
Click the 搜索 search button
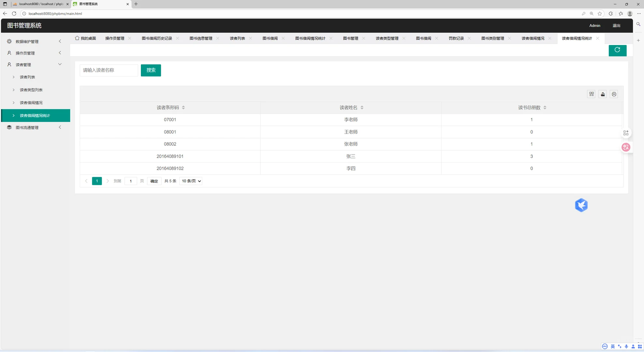click(151, 70)
